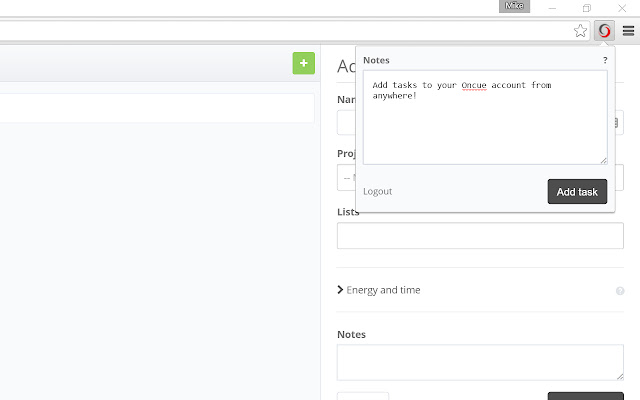Click the Mike profile button

pyautogui.click(x=514, y=6)
